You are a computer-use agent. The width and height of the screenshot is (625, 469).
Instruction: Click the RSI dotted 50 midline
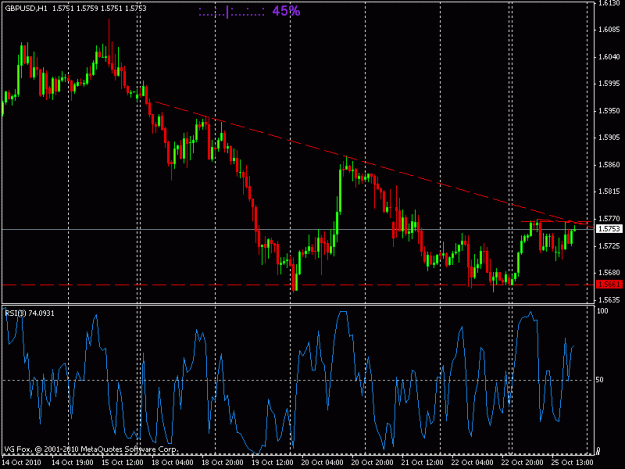point(298,381)
